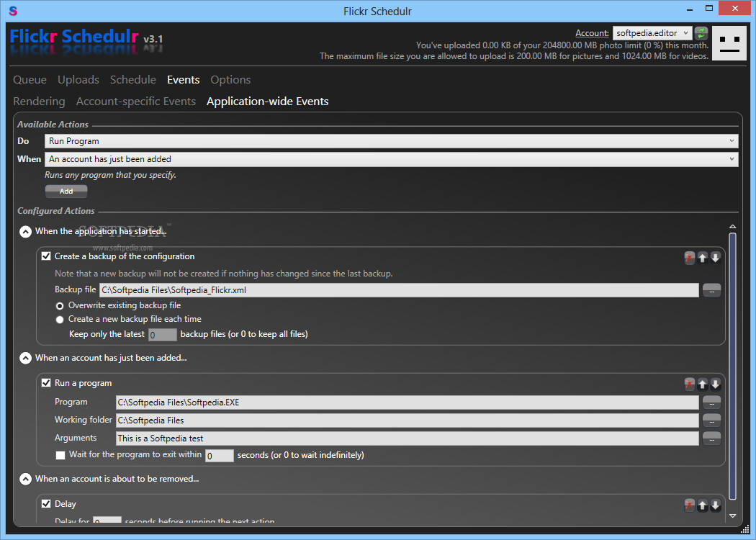Screen dimensions: 756x540
Task: Open the Rendering sub-tab
Action: (39, 102)
